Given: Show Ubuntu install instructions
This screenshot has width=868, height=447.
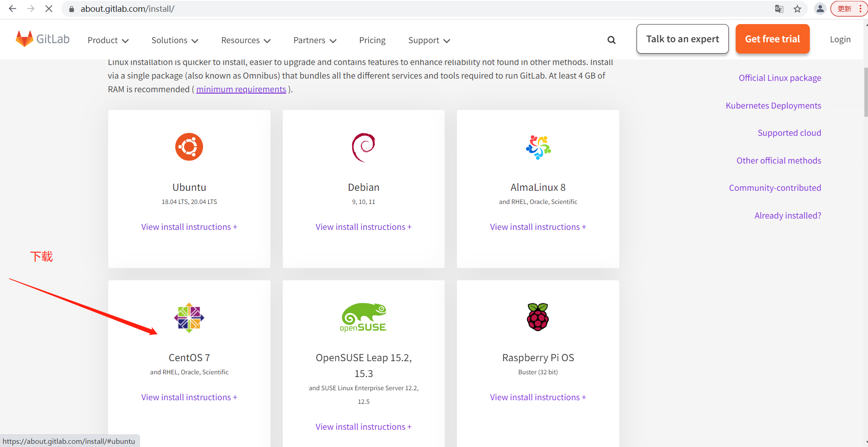Looking at the screenshot, I should [189, 227].
